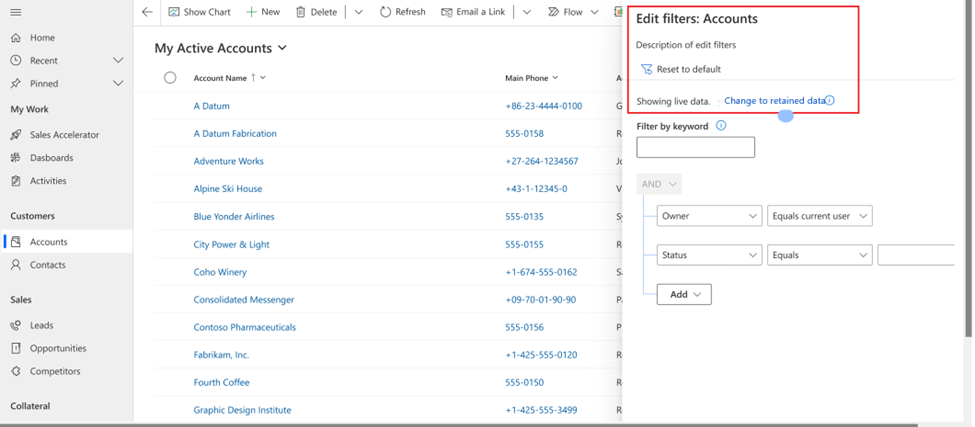This screenshot has height=427, width=975.
Task: Open Opportunities in the sidebar
Action: [58, 348]
